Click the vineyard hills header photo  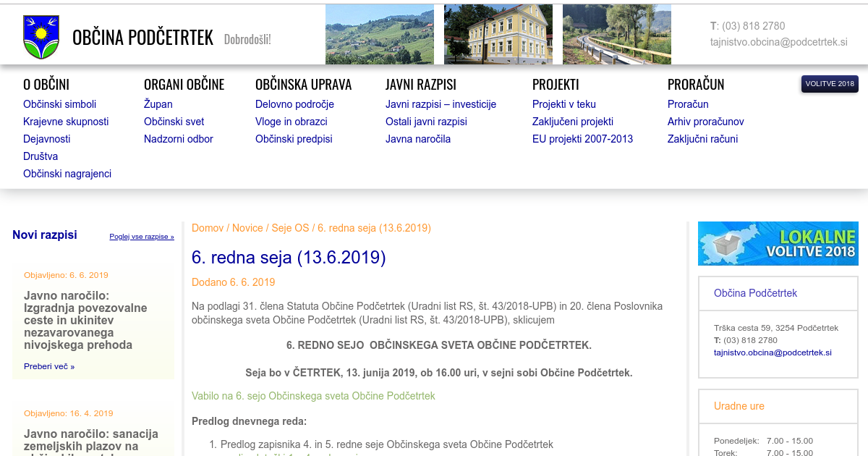379,34
